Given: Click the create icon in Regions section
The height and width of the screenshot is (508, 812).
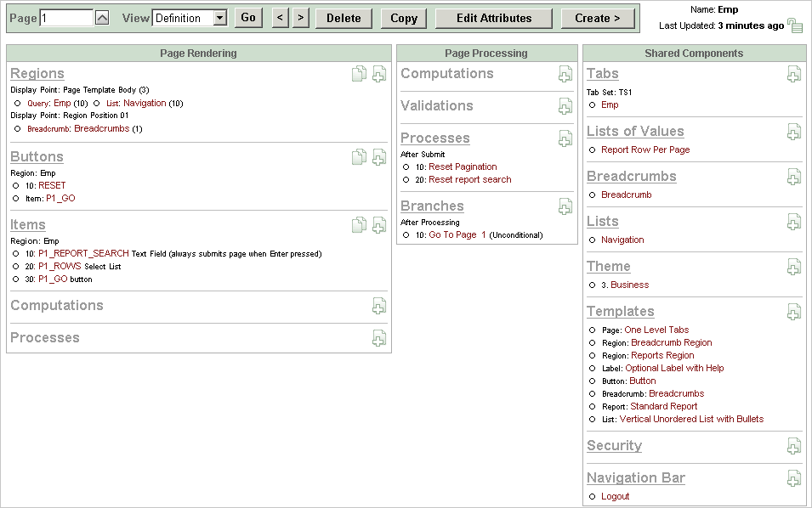Looking at the screenshot, I should pos(379,75).
